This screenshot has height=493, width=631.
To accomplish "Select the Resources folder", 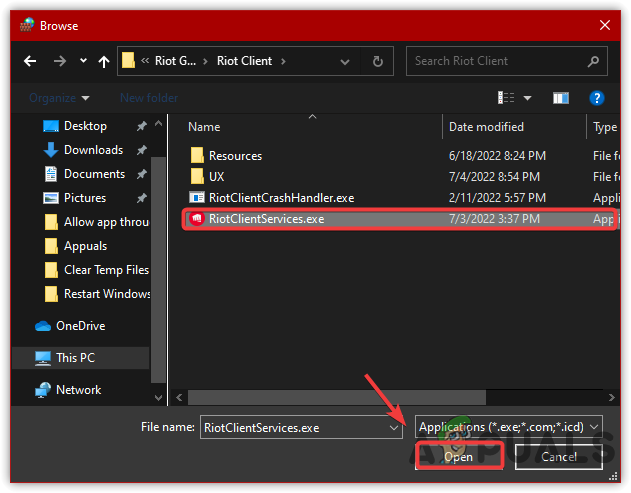I will [x=235, y=156].
